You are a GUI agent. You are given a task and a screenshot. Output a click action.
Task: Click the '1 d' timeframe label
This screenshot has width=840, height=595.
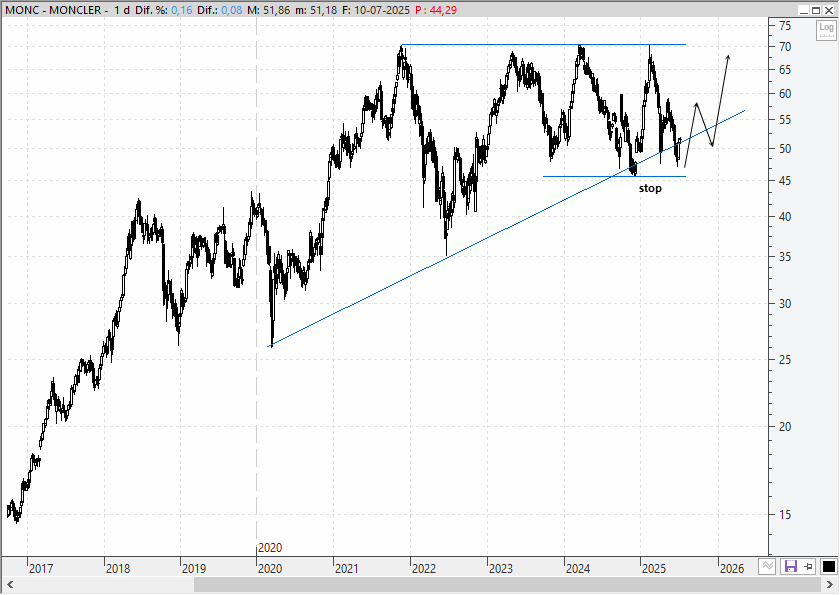[x=122, y=10]
